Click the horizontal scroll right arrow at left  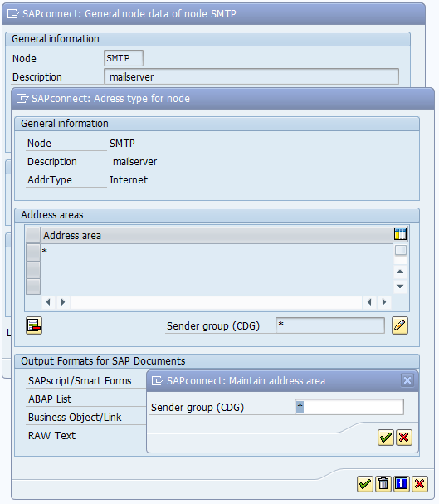point(63,302)
